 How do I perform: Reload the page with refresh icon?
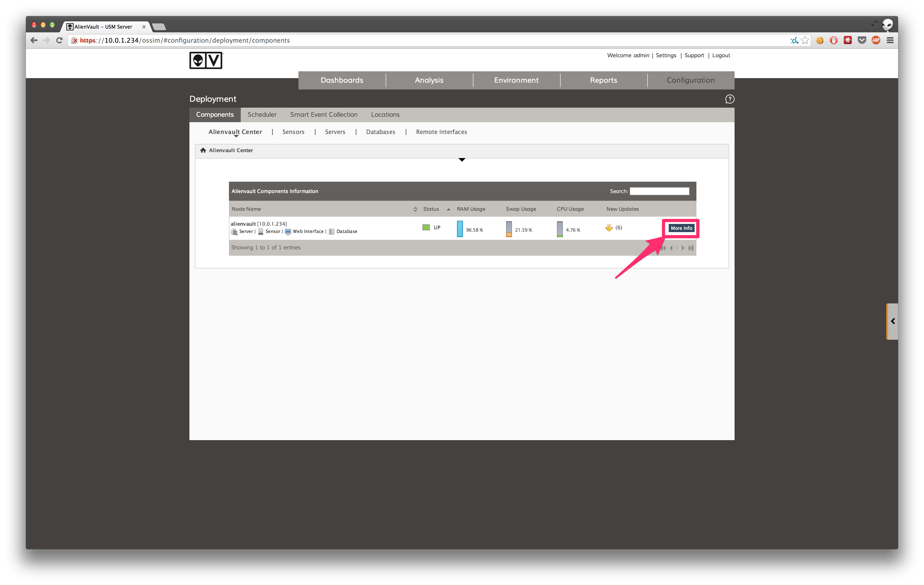[60, 40]
